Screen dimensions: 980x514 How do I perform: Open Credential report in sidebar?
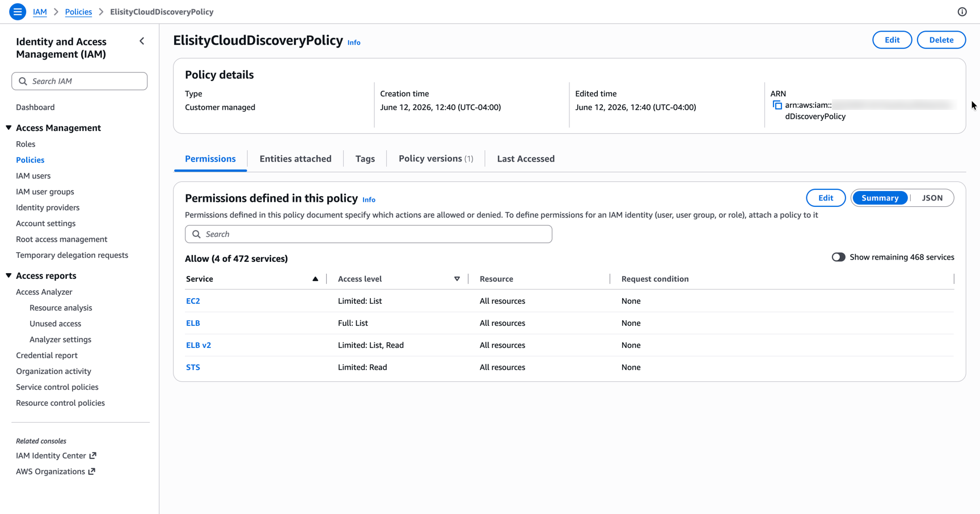47,355
